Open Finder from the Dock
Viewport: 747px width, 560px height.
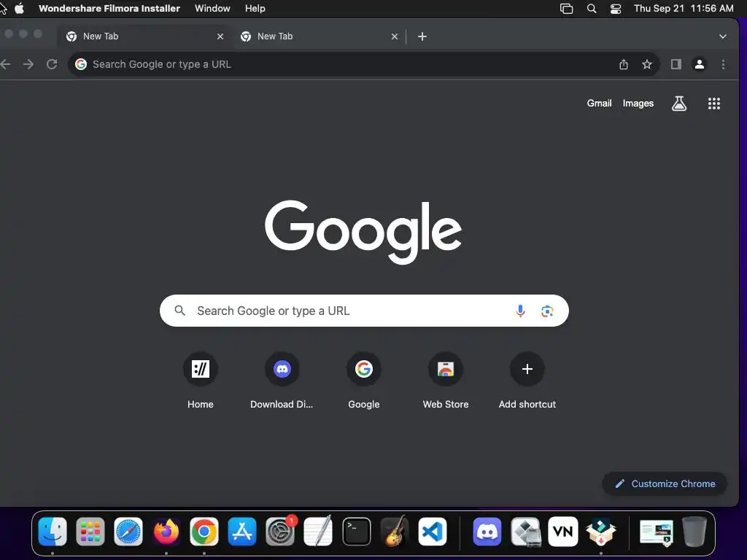tap(53, 532)
